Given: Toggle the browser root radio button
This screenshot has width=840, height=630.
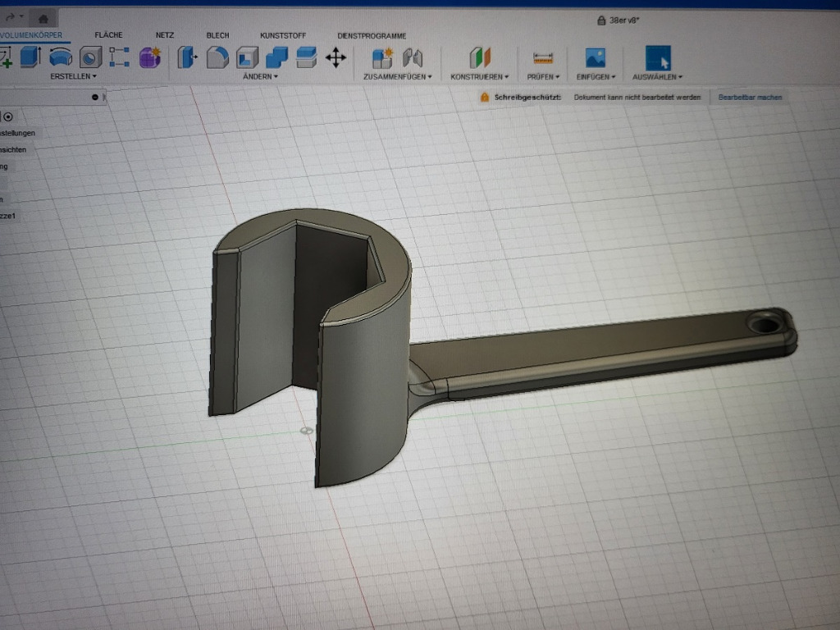Looking at the screenshot, I should click(x=8, y=116).
